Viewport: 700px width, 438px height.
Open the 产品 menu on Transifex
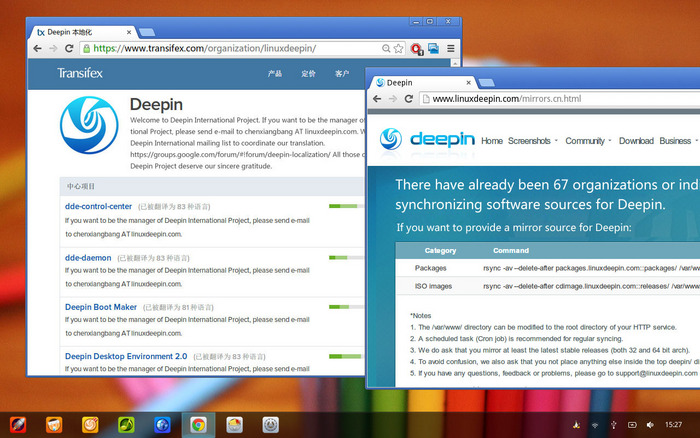pos(275,73)
